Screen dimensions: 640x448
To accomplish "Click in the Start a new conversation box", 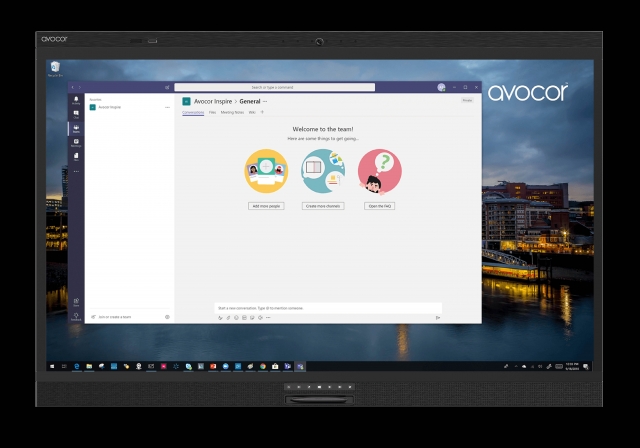I will tap(327, 307).
